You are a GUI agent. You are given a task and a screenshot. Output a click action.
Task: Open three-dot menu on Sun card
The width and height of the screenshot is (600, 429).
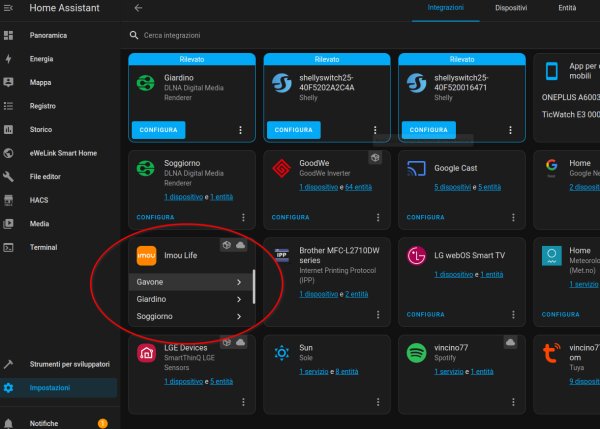point(378,402)
